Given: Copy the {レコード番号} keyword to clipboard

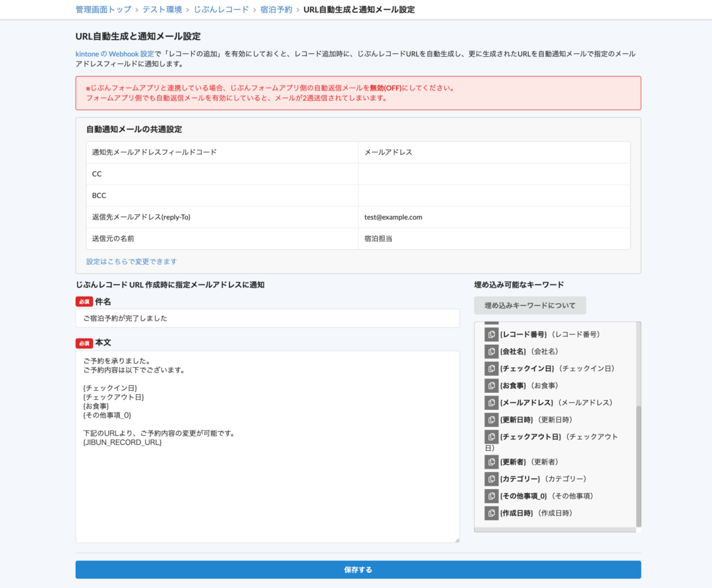Looking at the screenshot, I should click(x=491, y=334).
